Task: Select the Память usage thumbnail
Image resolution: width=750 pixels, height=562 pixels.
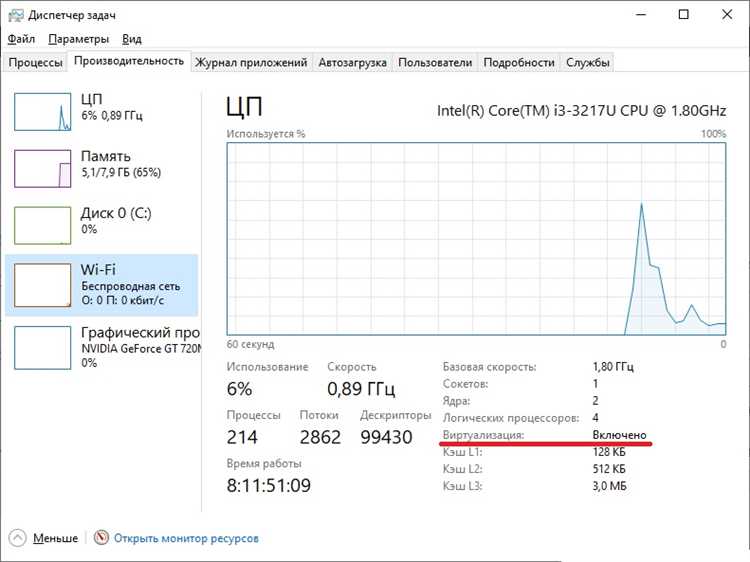Action: click(43, 168)
